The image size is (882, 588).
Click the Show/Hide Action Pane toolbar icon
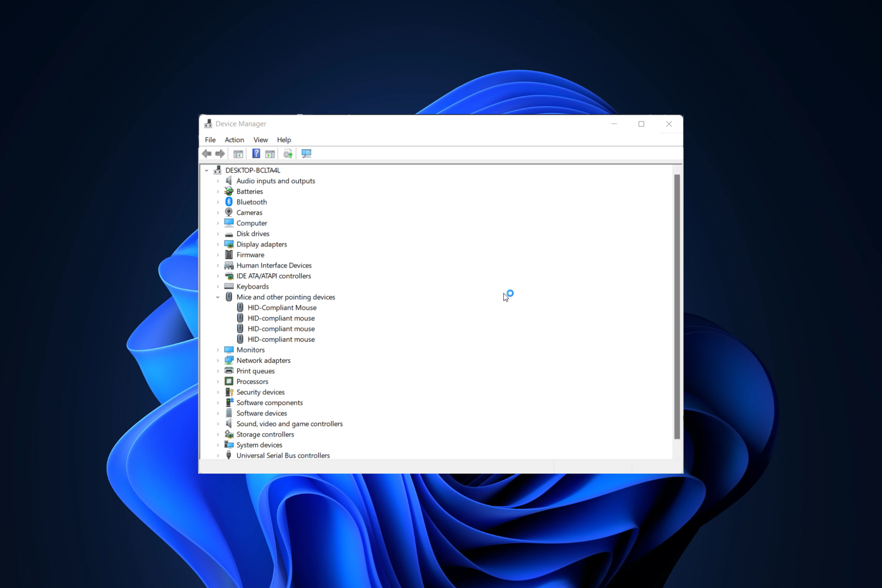(x=270, y=153)
